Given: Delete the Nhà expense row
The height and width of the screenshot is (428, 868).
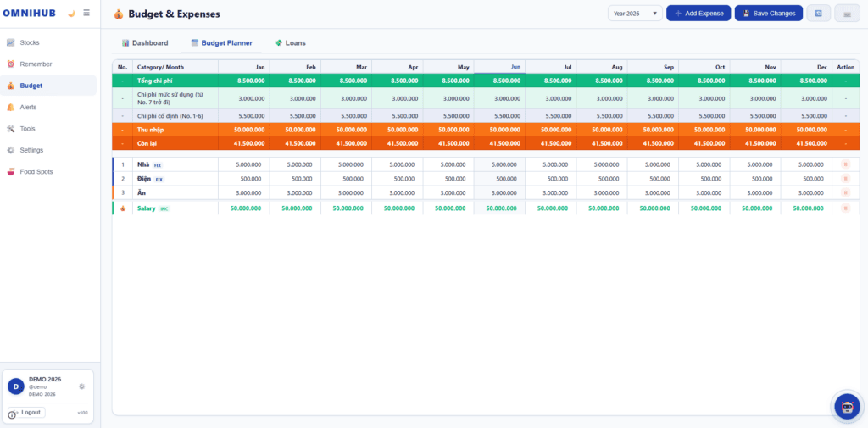Looking at the screenshot, I should click(x=845, y=164).
